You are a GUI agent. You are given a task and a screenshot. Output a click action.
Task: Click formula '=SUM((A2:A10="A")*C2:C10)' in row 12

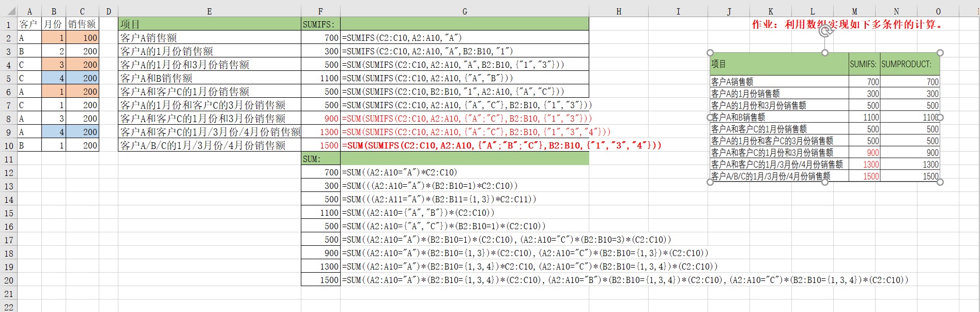400,172
